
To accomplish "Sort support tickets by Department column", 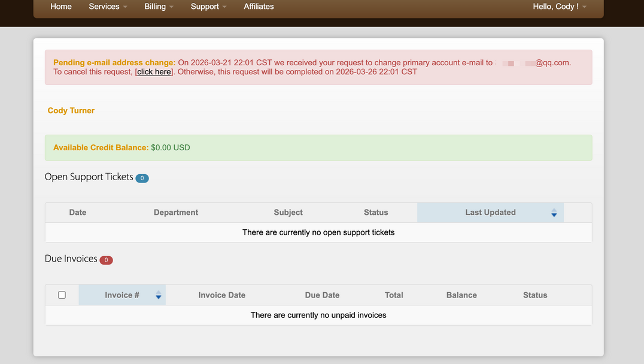I will (176, 213).
